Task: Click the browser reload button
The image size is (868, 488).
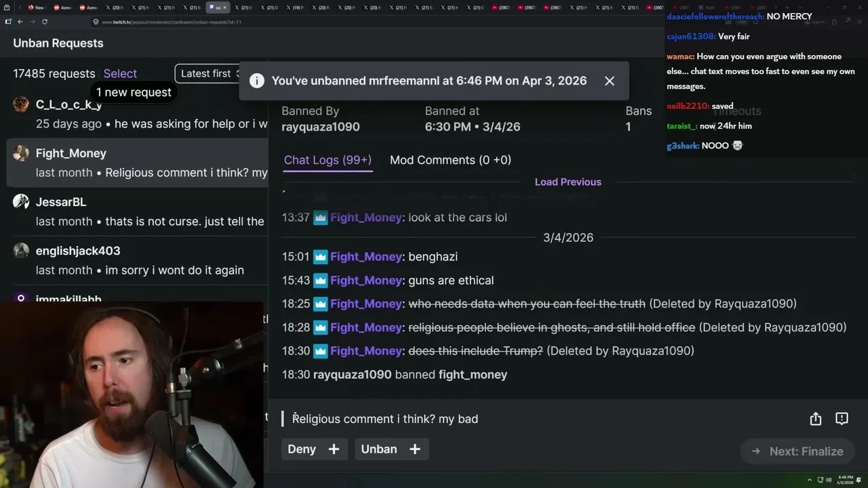Action: pyautogui.click(x=45, y=22)
